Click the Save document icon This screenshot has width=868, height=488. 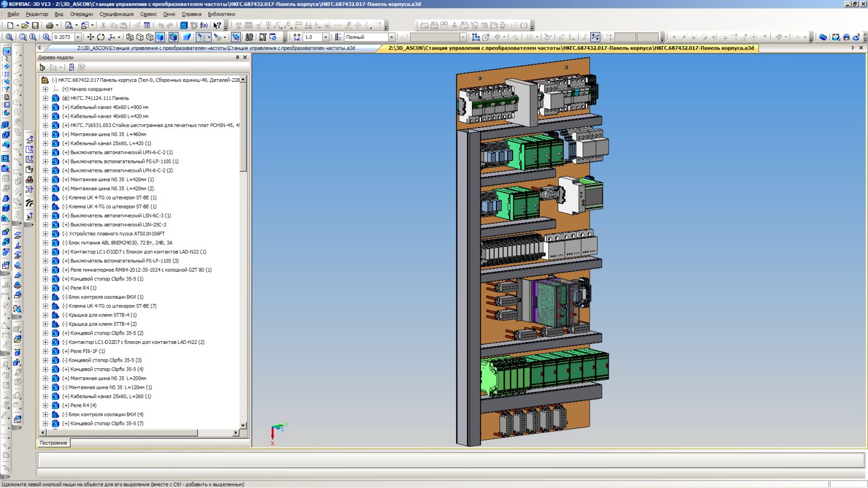pos(35,25)
